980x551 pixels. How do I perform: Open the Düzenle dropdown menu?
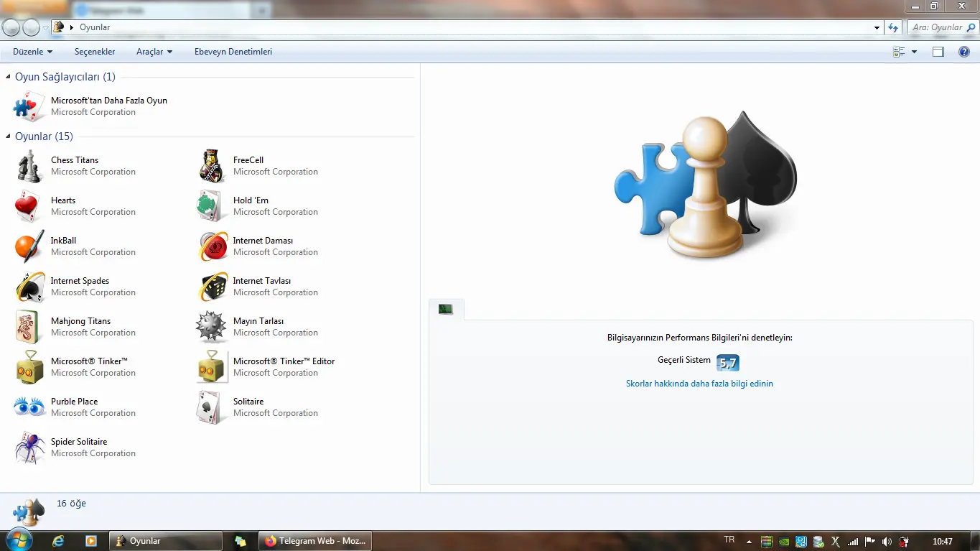[x=33, y=52]
